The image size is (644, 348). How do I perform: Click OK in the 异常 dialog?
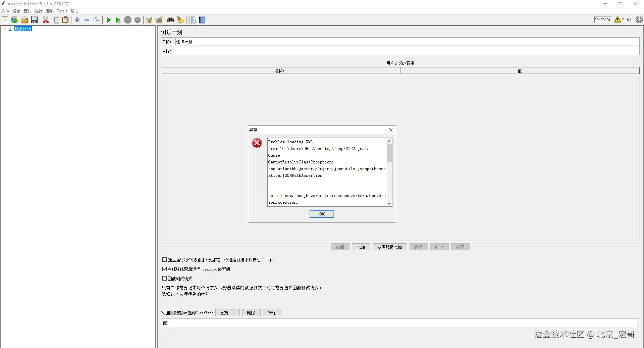click(x=322, y=214)
